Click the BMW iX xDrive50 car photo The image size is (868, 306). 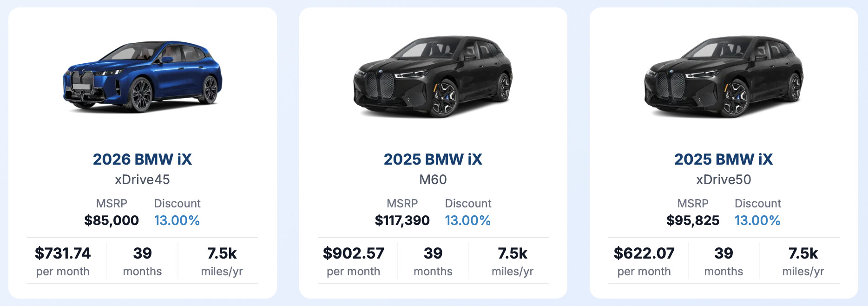coord(723,77)
